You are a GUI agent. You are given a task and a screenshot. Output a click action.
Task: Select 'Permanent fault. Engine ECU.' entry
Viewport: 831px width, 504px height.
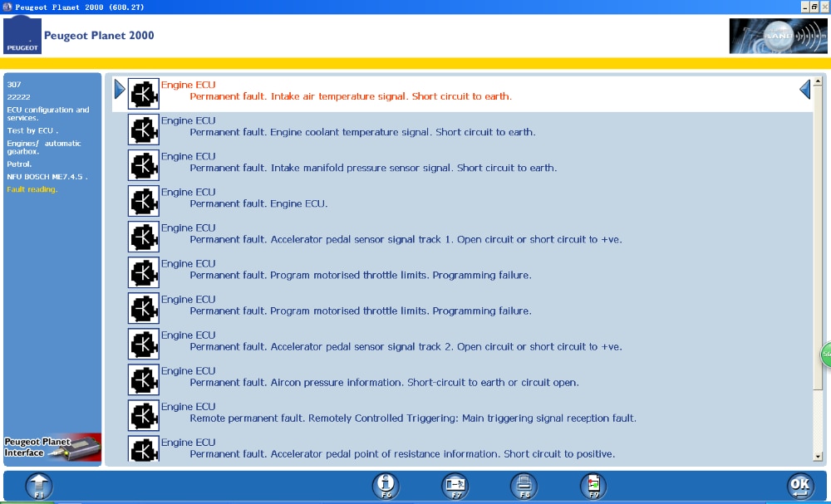point(258,203)
